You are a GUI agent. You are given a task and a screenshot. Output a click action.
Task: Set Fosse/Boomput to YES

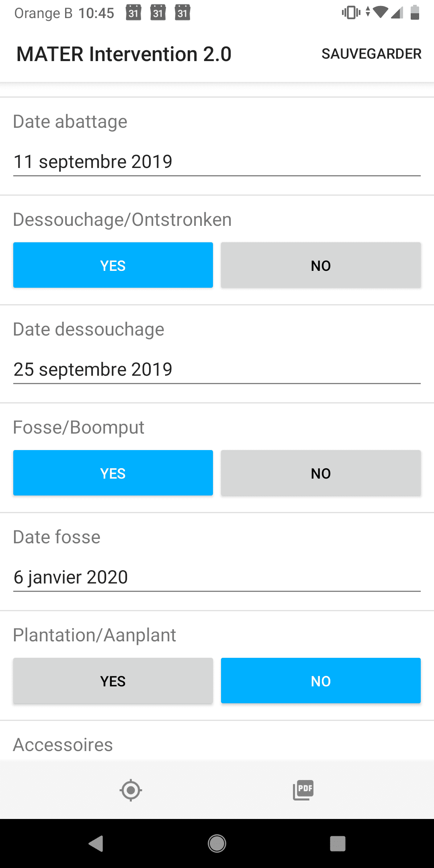113,473
